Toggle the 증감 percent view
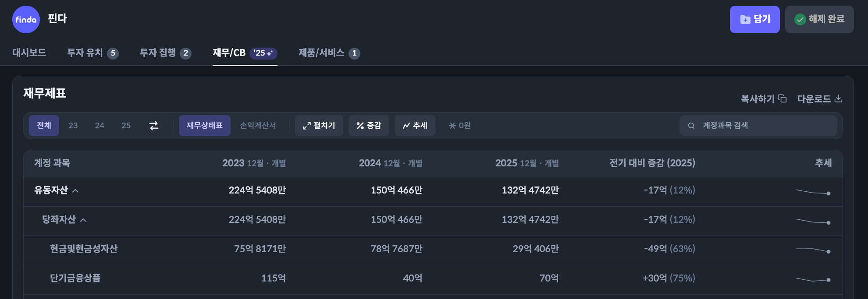 [x=369, y=126]
